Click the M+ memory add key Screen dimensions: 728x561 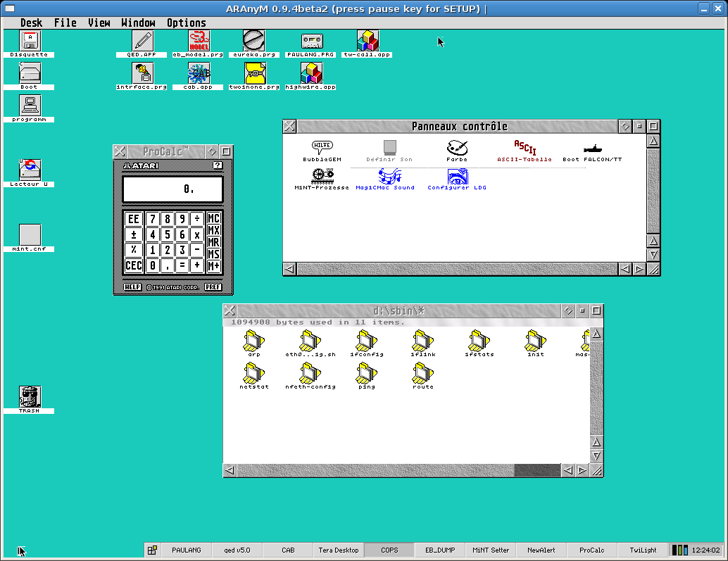click(213, 266)
